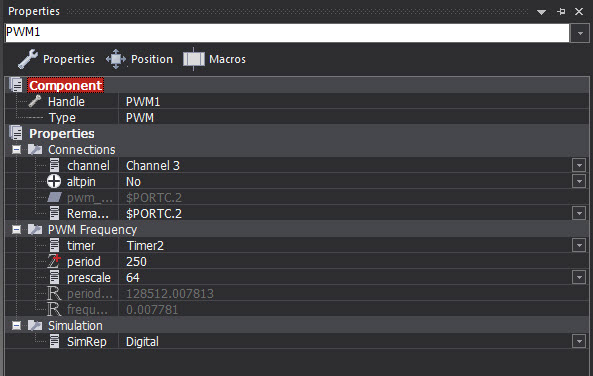Open the SimRep dropdown showing Digital
The height and width of the screenshot is (376, 593).
pyautogui.click(x=579, y=341)
